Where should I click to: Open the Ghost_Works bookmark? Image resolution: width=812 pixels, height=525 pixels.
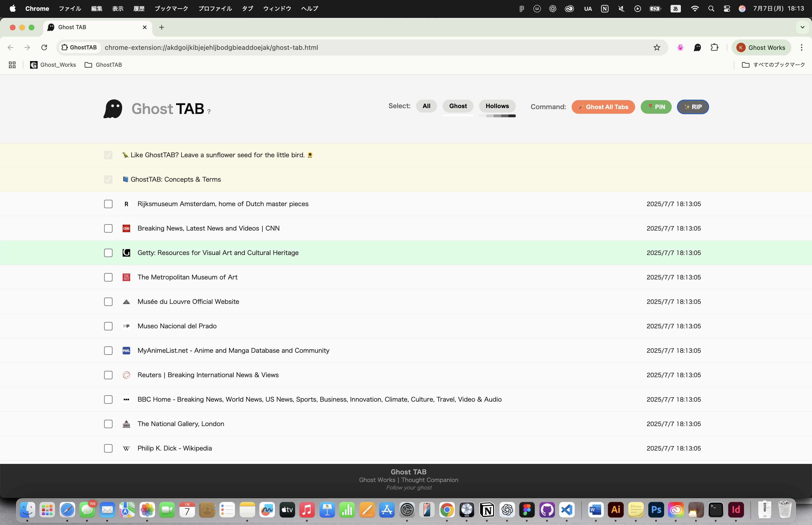[x=53, y=65]
